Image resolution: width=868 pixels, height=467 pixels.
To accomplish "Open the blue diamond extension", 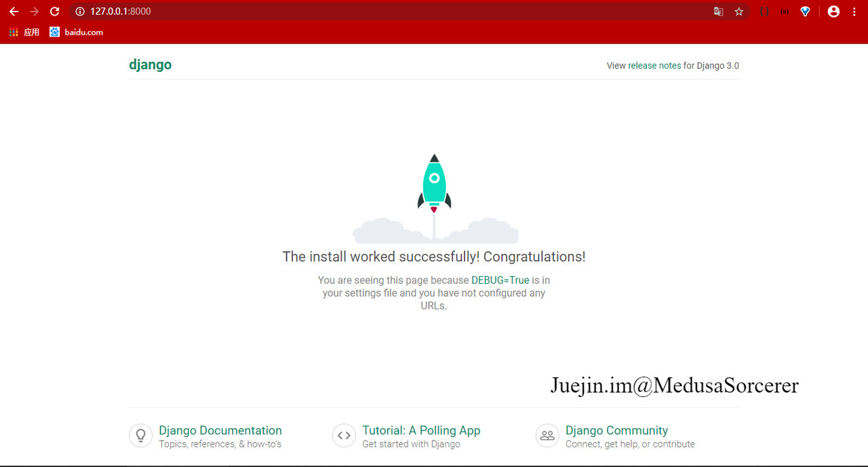I will pos(805,12).
